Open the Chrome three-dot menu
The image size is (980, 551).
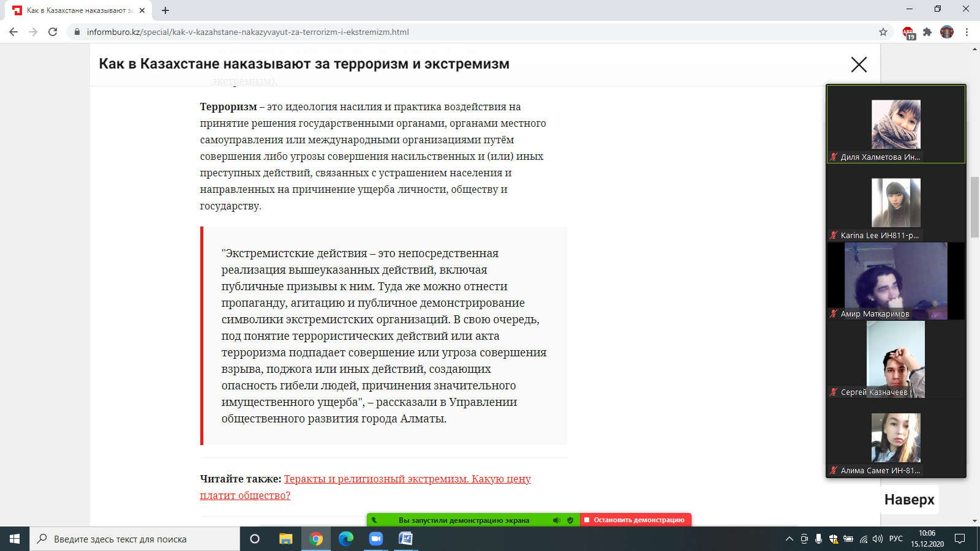967,32
